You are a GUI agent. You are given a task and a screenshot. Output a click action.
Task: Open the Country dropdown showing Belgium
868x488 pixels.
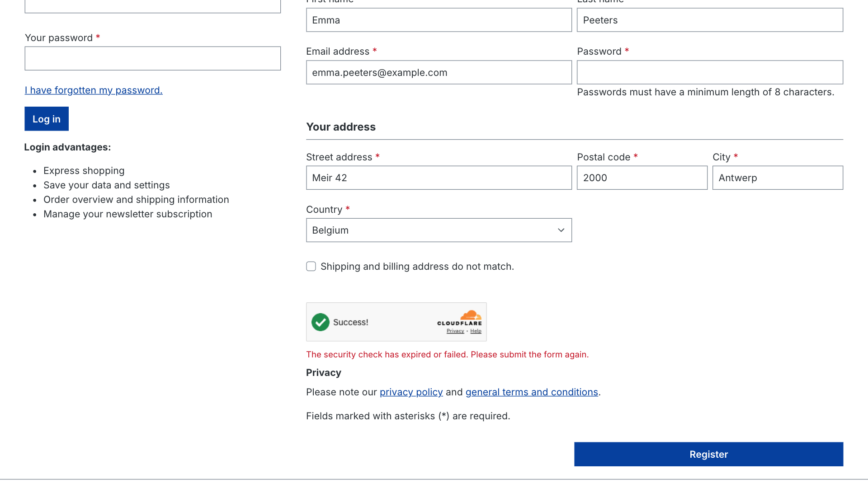pos(439,230)
